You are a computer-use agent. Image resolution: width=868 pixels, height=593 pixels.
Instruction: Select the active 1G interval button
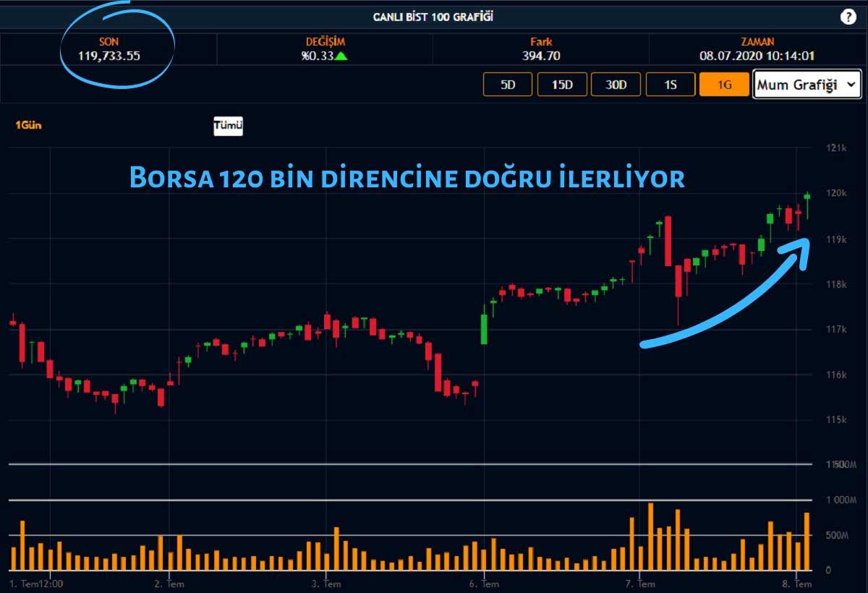(724, 85)
